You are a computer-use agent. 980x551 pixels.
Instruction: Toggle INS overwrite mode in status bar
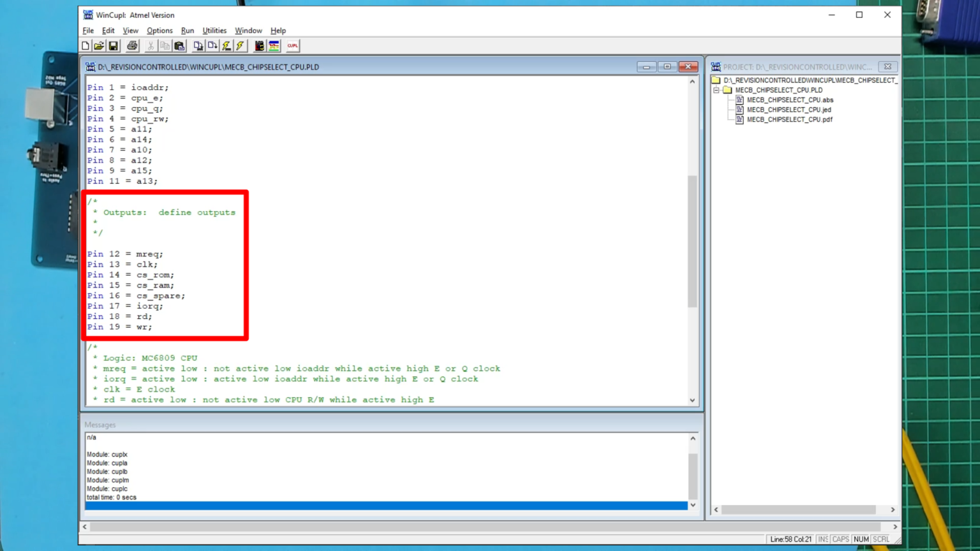click(x=824, y=539)
